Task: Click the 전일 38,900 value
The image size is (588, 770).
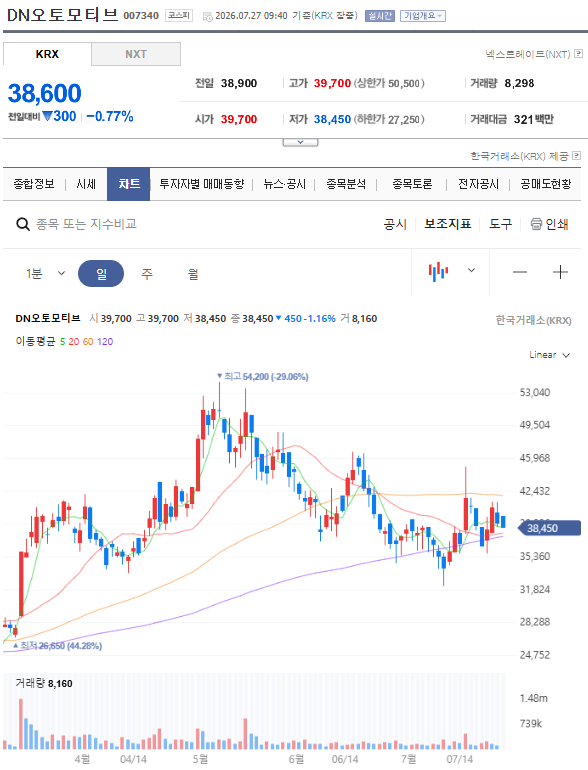Action: pos(239,83)
